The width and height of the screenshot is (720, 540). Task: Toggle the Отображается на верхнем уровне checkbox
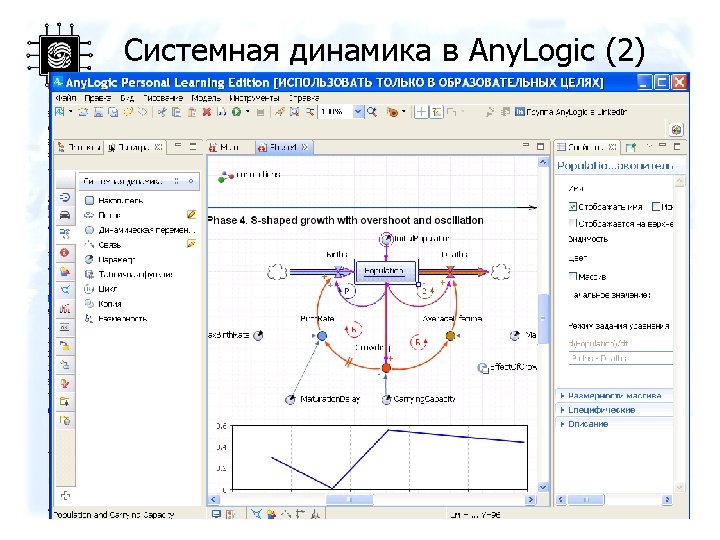coord(573,223)
